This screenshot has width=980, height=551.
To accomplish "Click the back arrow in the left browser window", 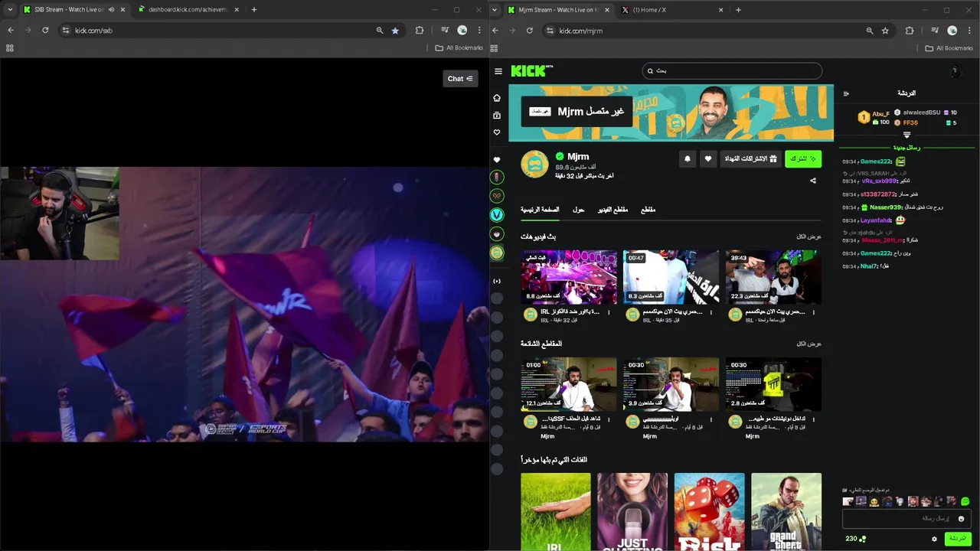I will 11,31.
